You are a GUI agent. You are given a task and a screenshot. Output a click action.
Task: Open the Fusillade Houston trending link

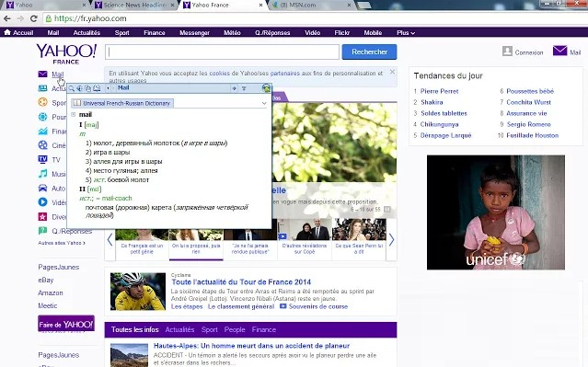tap(533, 135)
